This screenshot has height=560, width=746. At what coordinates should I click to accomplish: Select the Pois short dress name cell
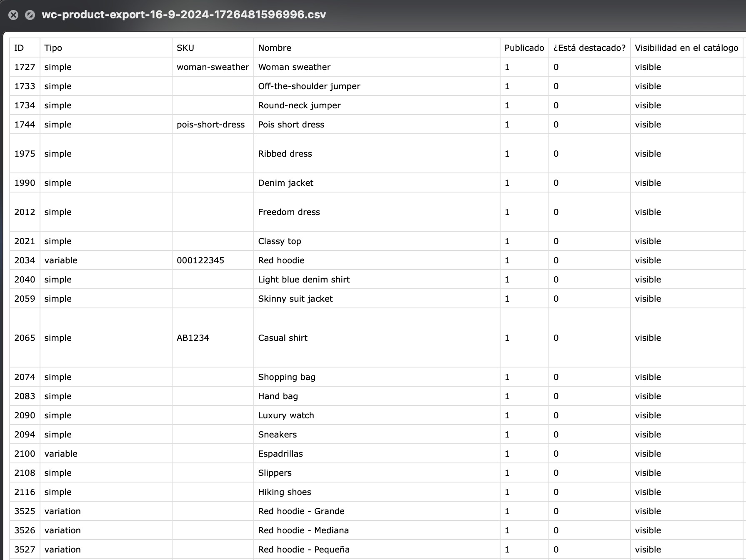(x=291, y=125)
